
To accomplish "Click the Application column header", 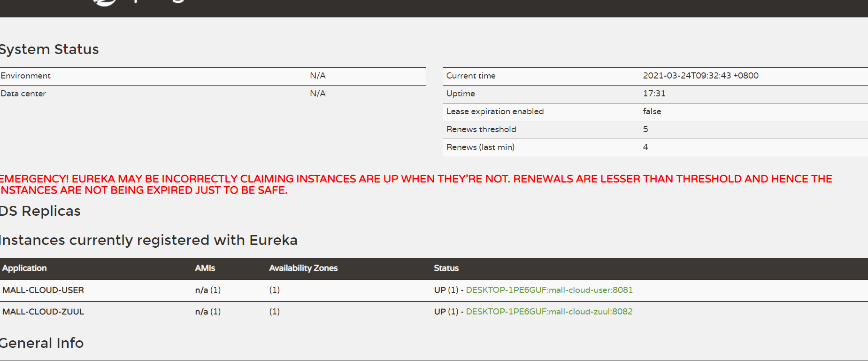I will (x=24, y=268).
